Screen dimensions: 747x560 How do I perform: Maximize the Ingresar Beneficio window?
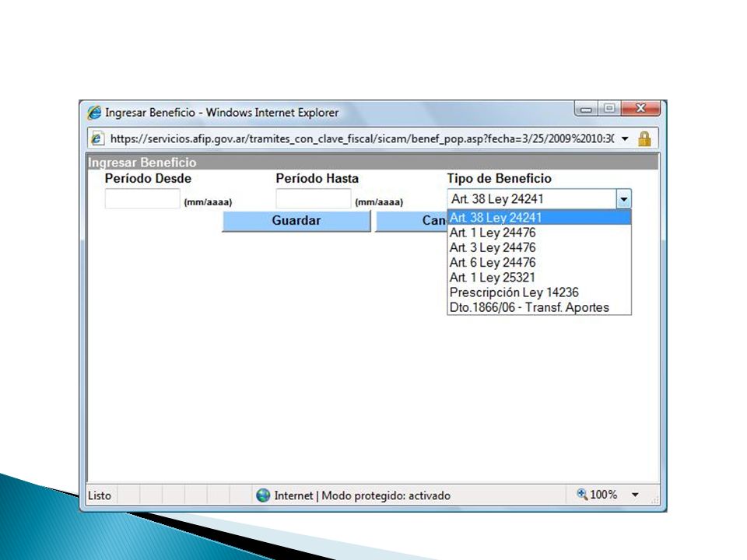(609, 109)
